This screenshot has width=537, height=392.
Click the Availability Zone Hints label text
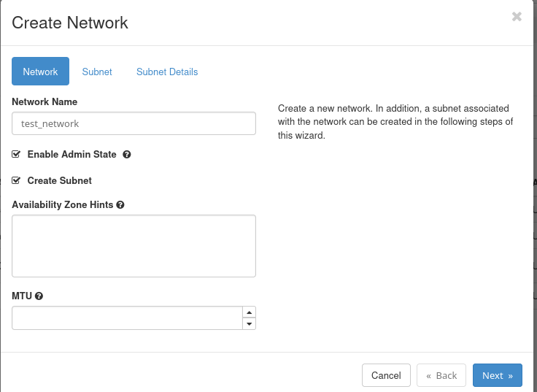[62, 205]
